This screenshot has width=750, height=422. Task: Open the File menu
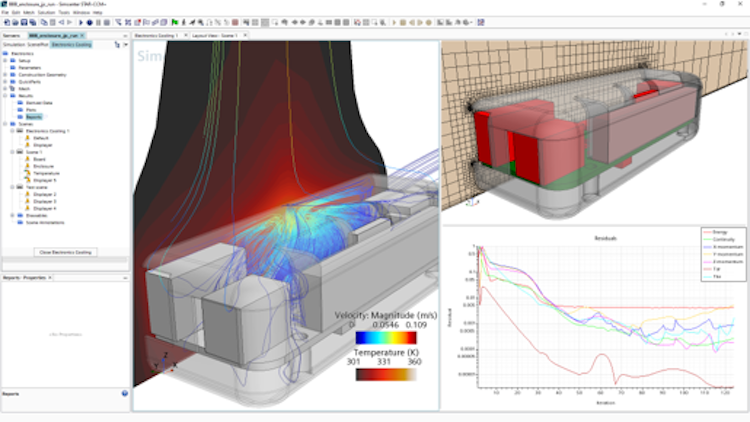pos(5,12)
